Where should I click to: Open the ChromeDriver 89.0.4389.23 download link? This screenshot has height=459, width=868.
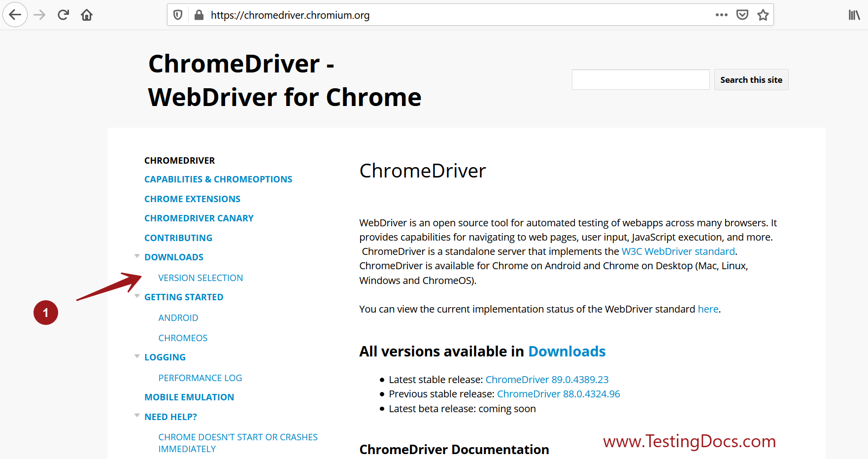[547, 379]
